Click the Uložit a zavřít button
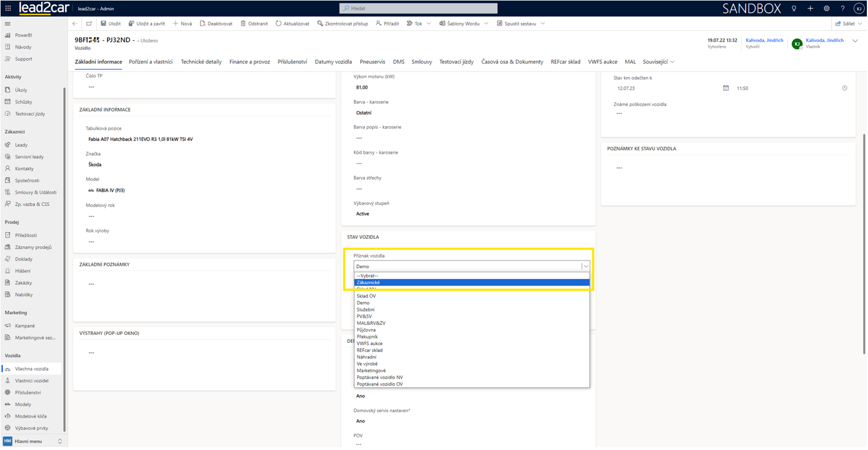The image size is (868, 450). (147, 23)
